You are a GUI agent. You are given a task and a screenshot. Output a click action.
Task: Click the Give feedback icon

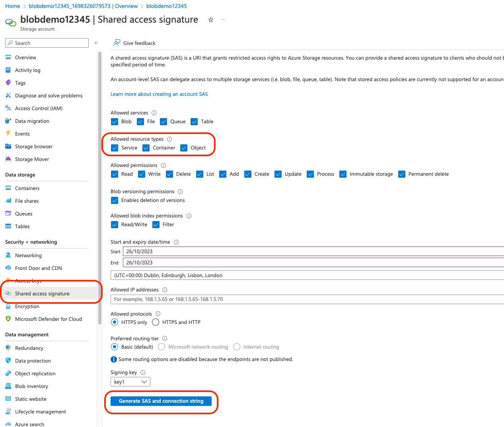click(117, 43)
